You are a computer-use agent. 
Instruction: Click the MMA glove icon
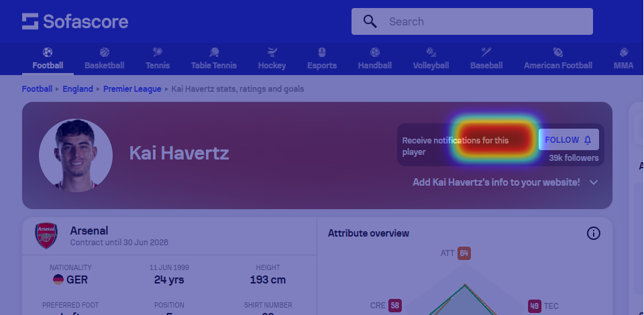tap(623, 52)
